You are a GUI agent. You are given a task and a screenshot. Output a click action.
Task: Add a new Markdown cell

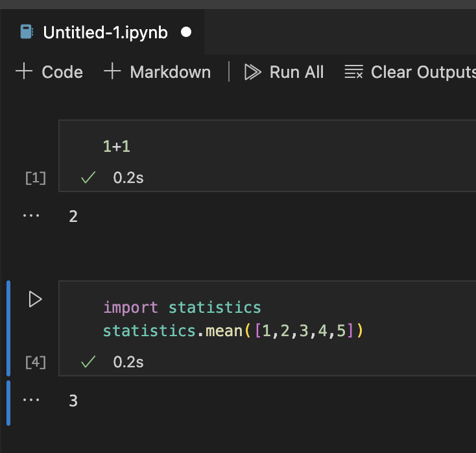click(158, 72)
